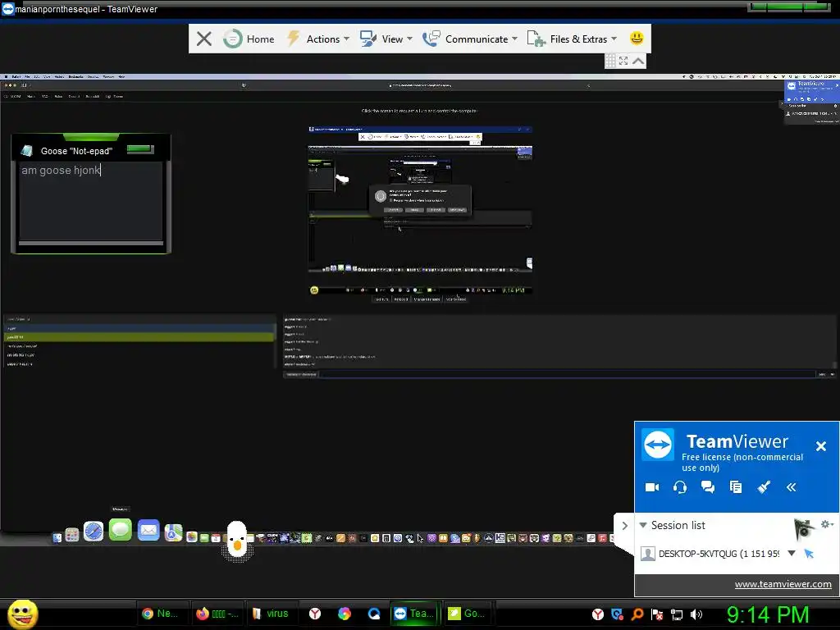Collapse the TeamViewer toolbar with the up chevron
This screenshot has height=630, width=840.
[638, 61]
